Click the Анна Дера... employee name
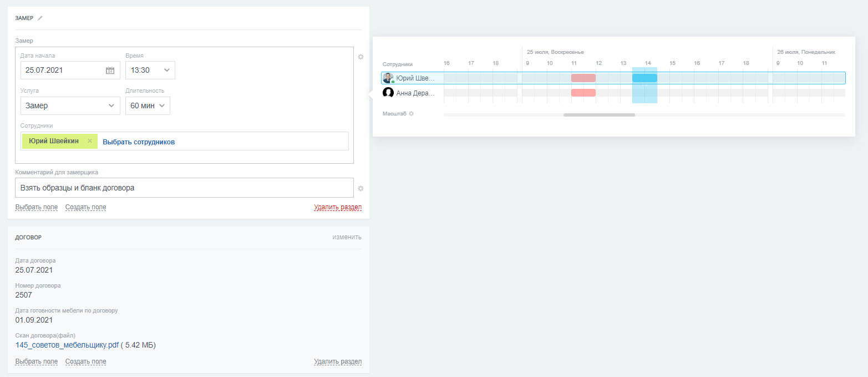Image resolution: width=868 pixels, height=377 pixels. 415,93
